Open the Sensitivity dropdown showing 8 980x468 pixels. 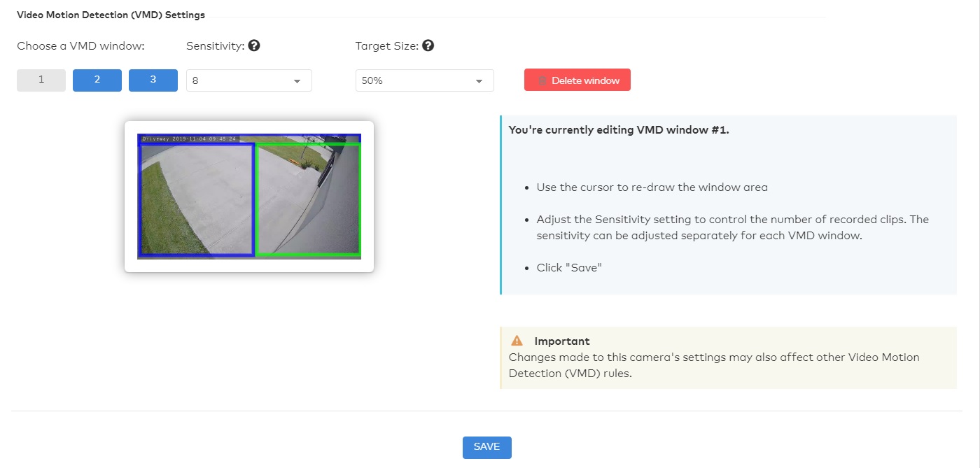(x=248, y=80)
